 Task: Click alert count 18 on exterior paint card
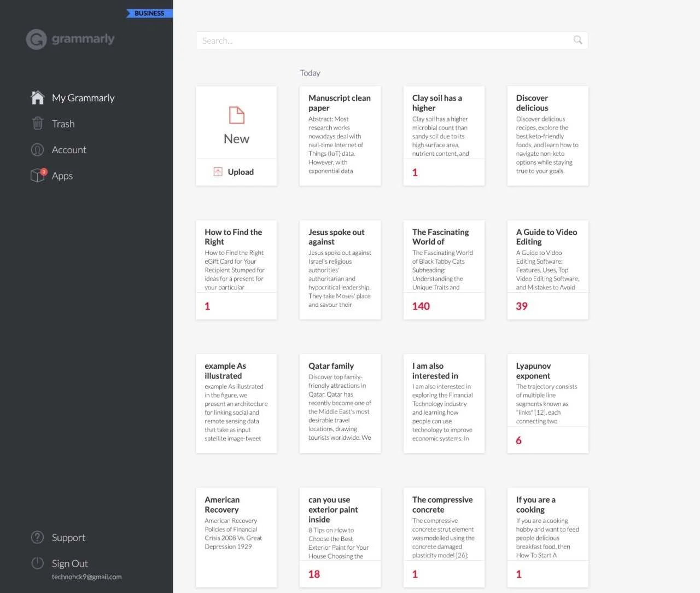(x=314, y=574)
